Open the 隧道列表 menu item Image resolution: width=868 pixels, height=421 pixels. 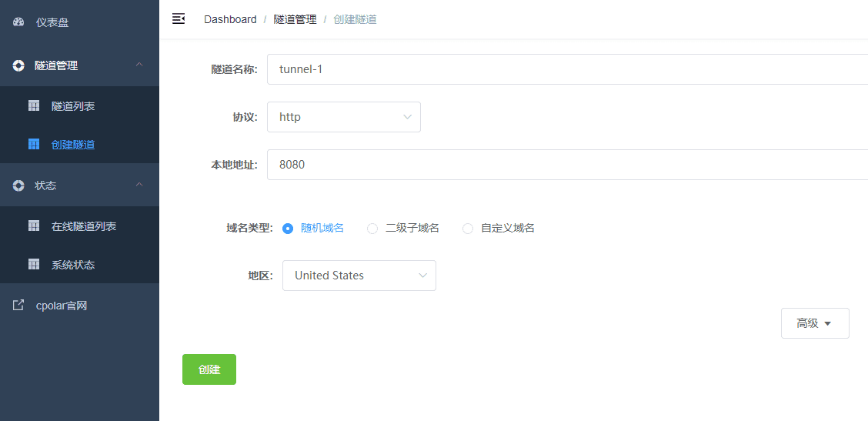(80, 105)
